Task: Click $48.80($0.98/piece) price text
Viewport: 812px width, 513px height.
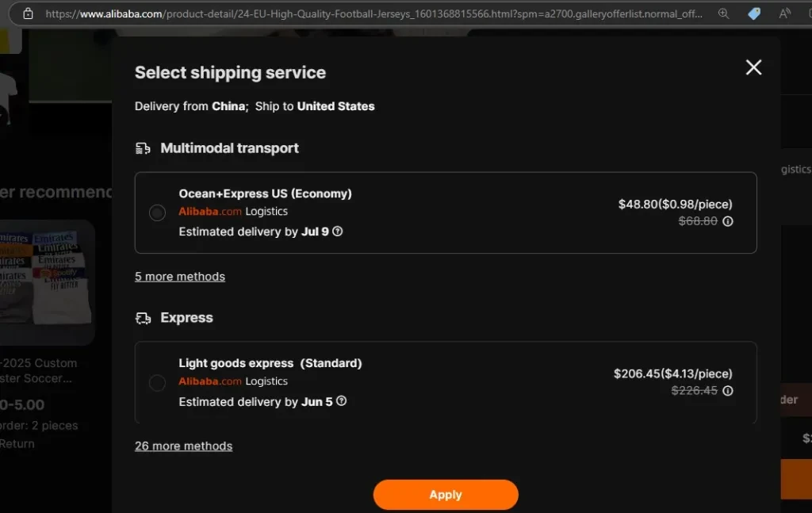Action: click(676, 204)
